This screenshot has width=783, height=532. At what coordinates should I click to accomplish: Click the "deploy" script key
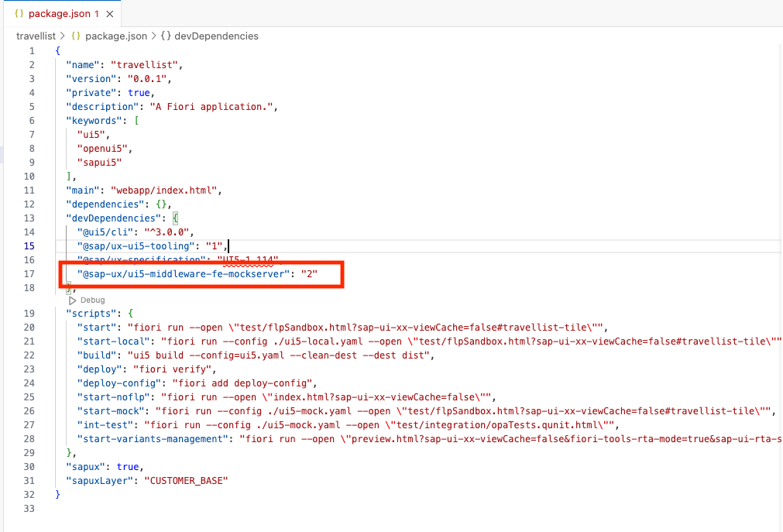[99, 369]
